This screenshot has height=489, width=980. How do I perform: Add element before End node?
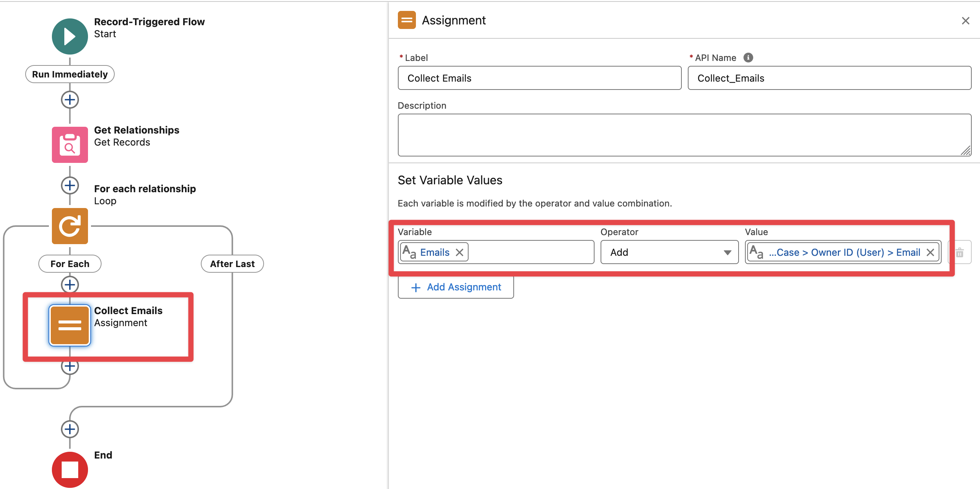(70, 429)
